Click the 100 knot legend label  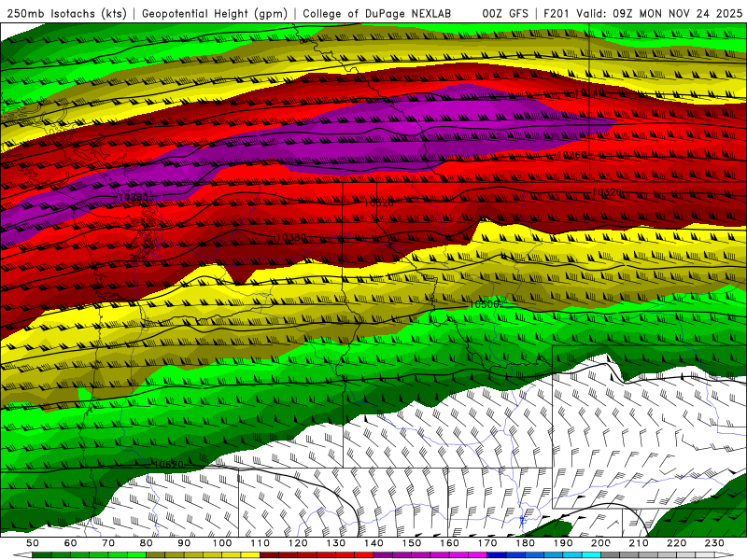(x=222, y=543)
